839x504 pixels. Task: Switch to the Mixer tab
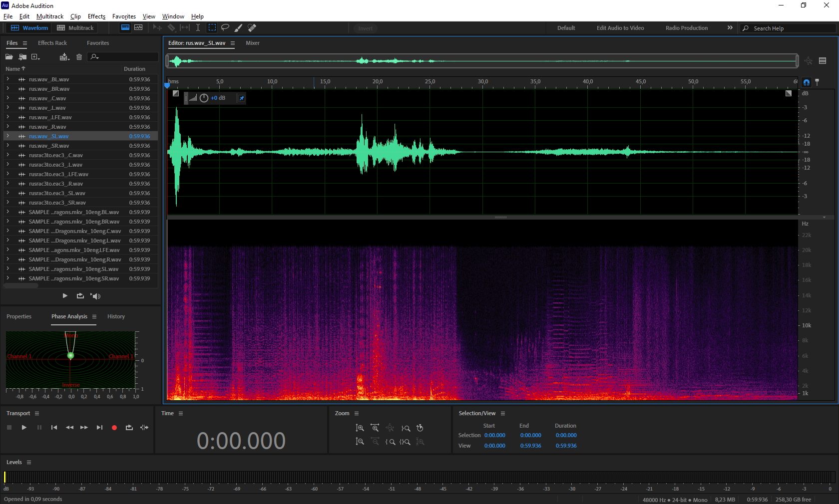point(253,43)
